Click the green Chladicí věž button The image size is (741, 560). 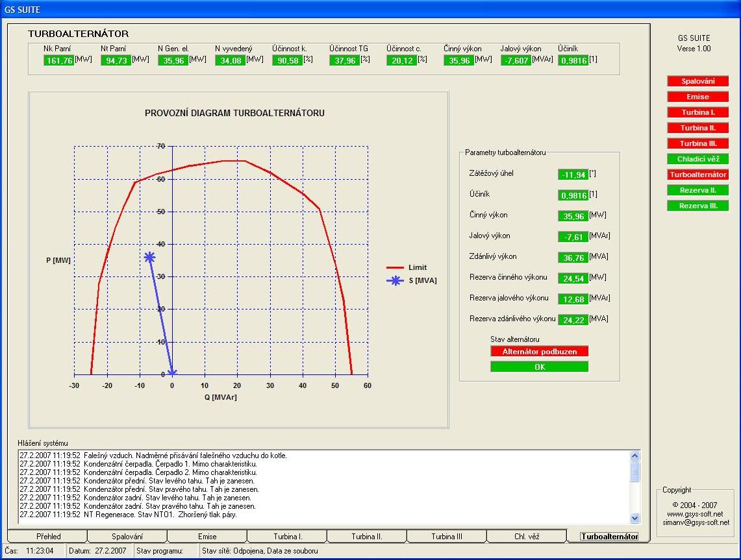coord(697,159)
